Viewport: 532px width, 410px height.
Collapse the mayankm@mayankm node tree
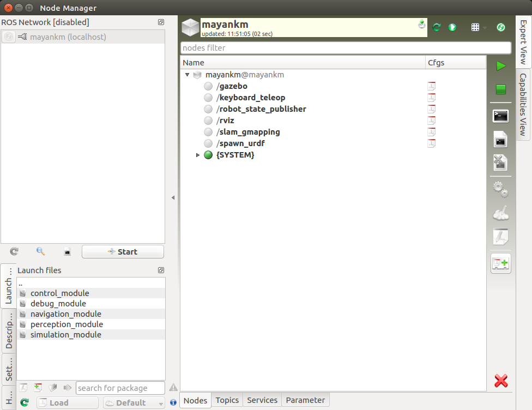(188, 75)
